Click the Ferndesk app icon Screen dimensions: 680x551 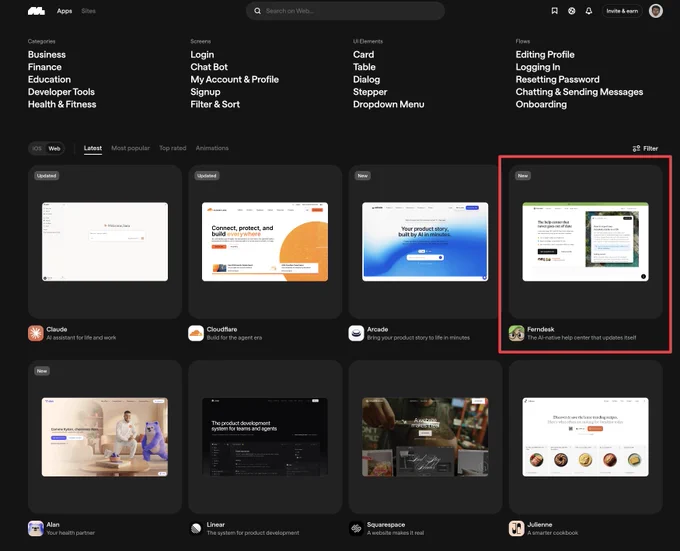(517, 333)
